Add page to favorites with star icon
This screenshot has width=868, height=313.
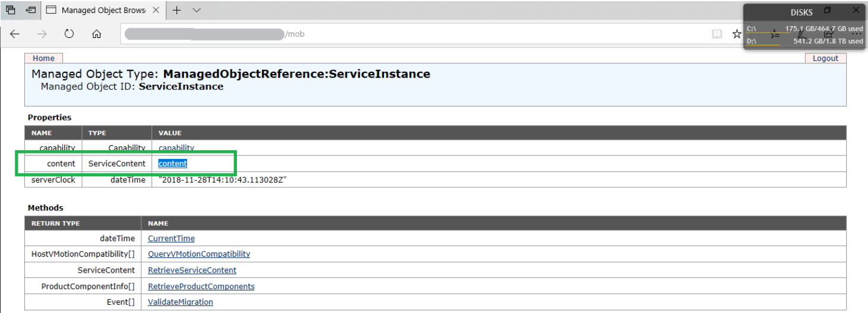[737, 34]
